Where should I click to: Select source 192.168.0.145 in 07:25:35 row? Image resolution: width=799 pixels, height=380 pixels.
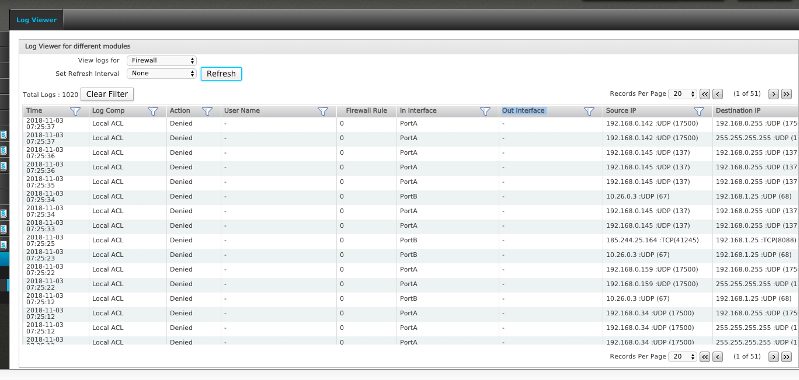click(648, 182)
